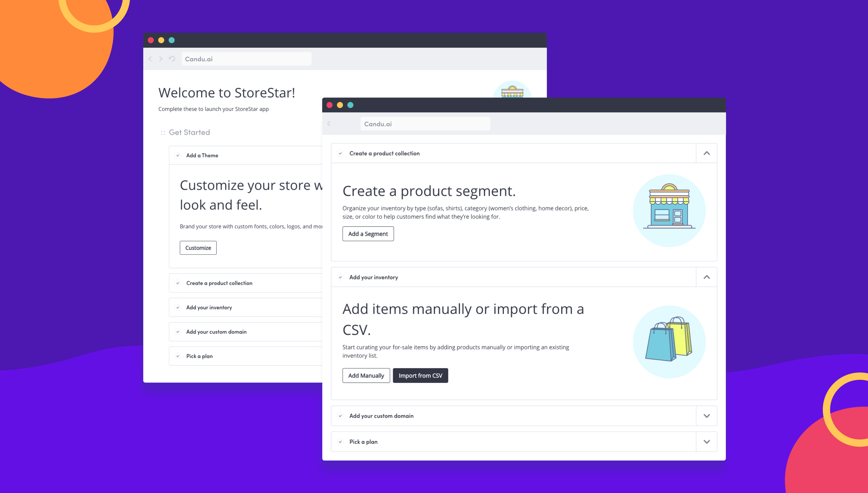Viewport: 868px width, 493px height.
Task: Click back arrow in front browser window
Action: [329, 124]
